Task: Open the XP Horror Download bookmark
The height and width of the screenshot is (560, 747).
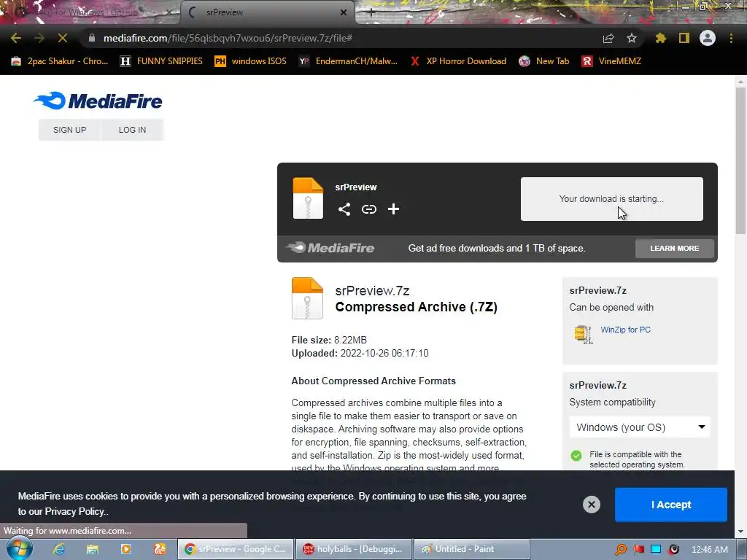Action: point(458,61)
